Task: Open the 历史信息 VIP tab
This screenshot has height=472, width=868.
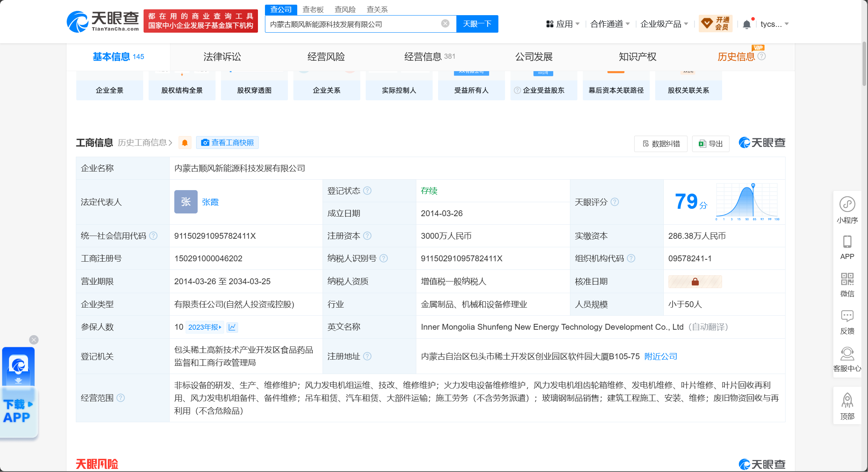Action: (736, 57)
